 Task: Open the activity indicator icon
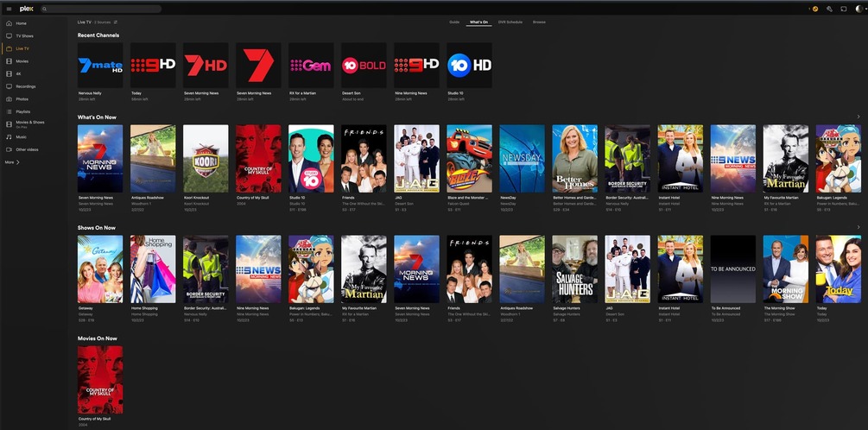coord(814,9)
